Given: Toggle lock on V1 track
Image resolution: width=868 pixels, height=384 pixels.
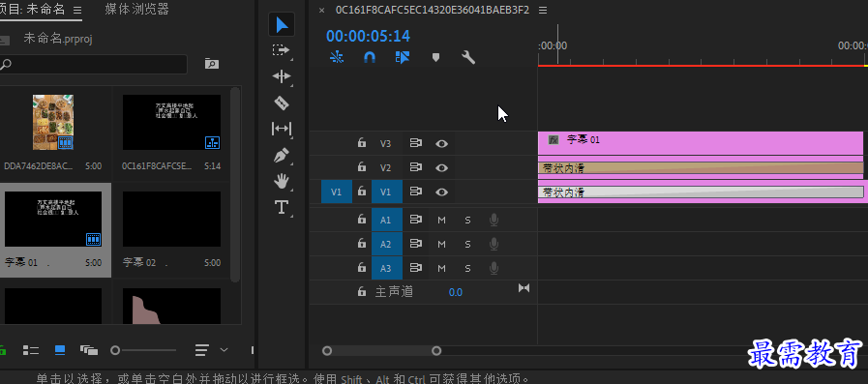Looking at the screenshot, I should click(362, 192).
